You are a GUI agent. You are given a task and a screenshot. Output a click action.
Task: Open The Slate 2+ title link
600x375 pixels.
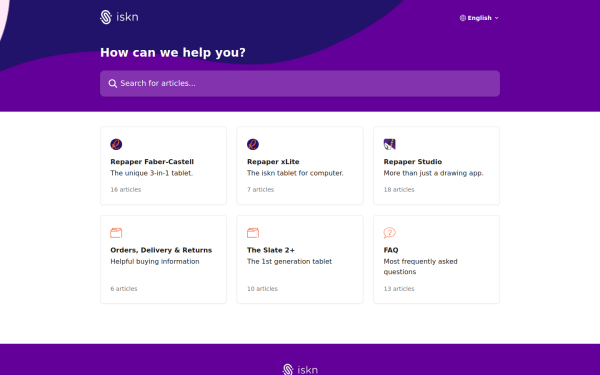click(271, 250)
